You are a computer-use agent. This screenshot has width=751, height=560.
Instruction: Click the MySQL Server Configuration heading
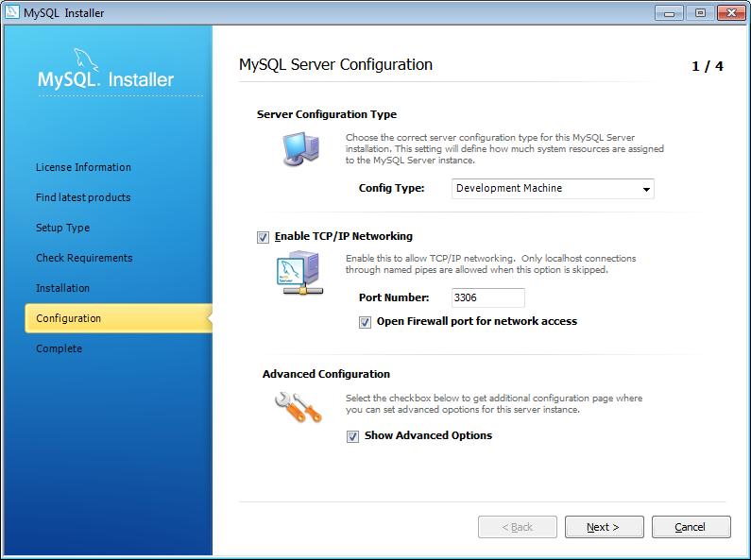335,64
